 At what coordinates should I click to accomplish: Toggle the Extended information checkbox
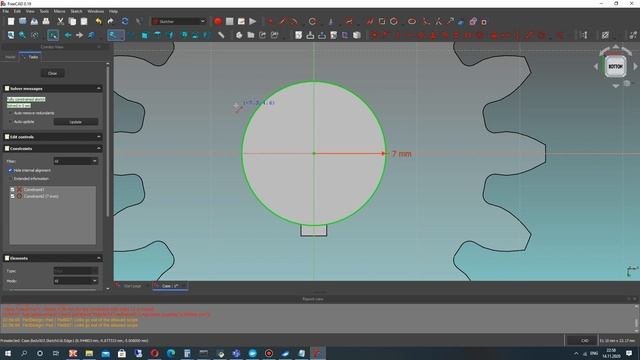(11, 179)
